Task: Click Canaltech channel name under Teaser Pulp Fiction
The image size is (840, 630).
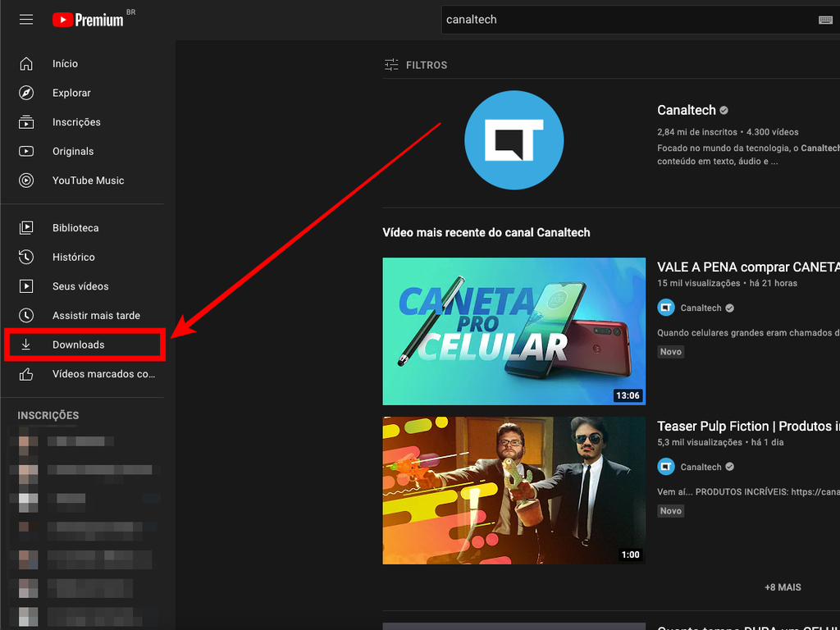Action: [x=701, y=467]
